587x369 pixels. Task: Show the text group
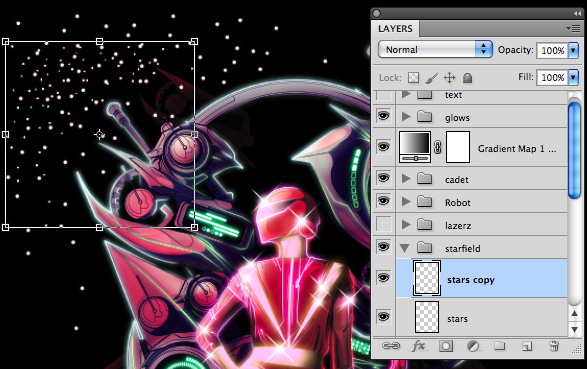(x=384, y=95)
